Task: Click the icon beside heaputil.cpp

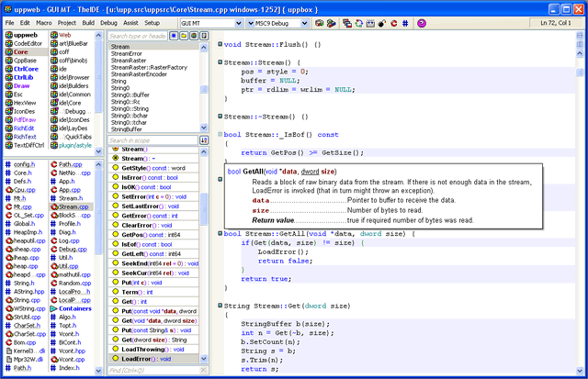Action: coord(9,240)
